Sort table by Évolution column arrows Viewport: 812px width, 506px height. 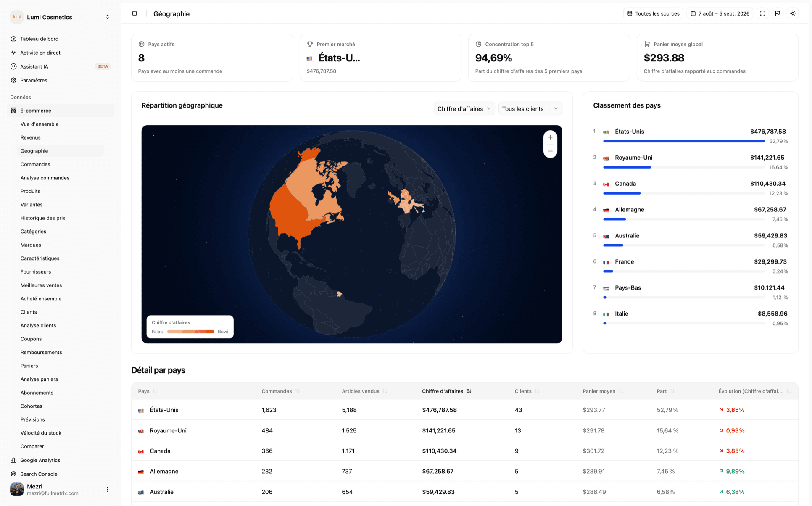[x=788, y=391]
